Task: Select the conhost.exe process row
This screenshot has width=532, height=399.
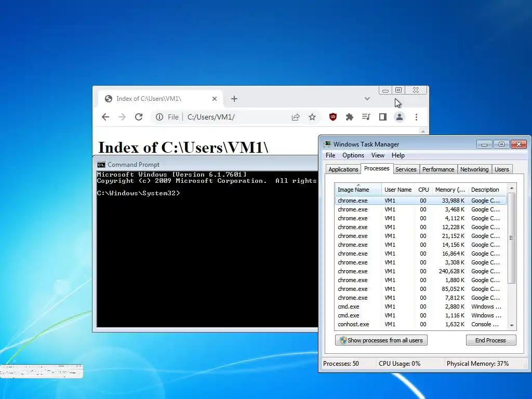Action: [x=421, y=324]
